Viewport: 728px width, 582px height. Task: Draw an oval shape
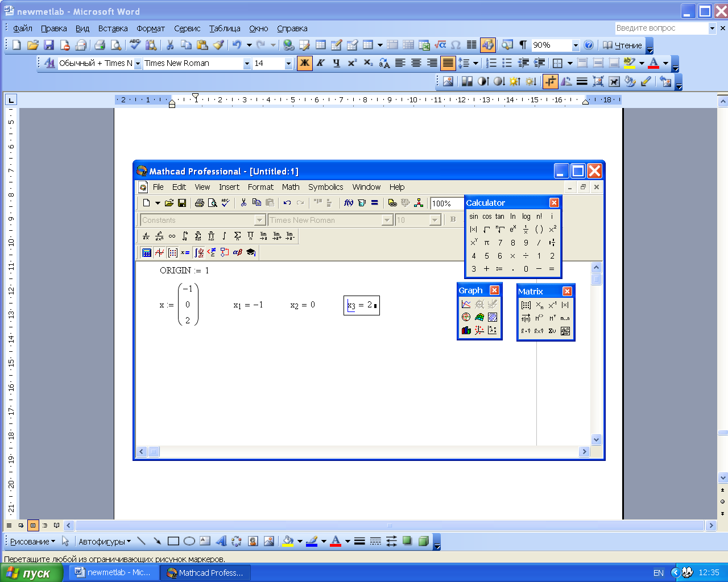189,541
